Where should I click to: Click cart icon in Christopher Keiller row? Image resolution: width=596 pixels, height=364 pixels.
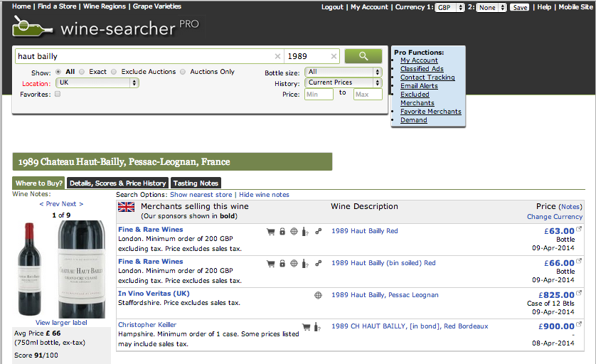tap(306, 326)
